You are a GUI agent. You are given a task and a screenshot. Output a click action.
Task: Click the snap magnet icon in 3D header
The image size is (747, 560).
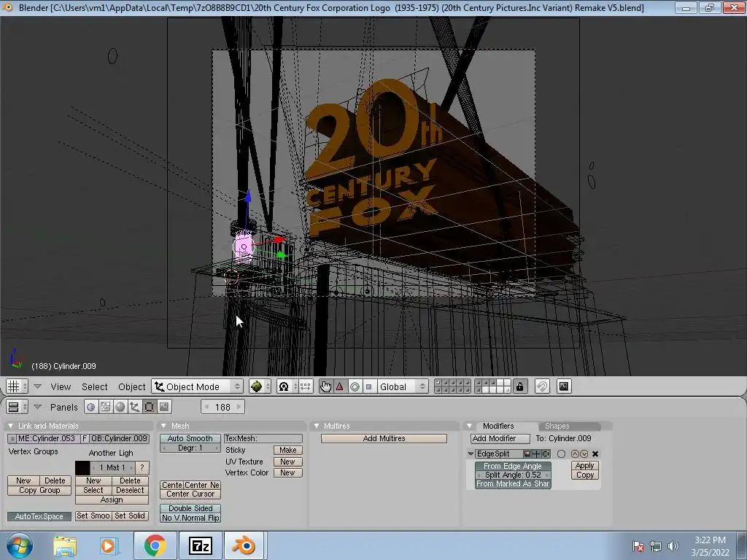[542, 386]
